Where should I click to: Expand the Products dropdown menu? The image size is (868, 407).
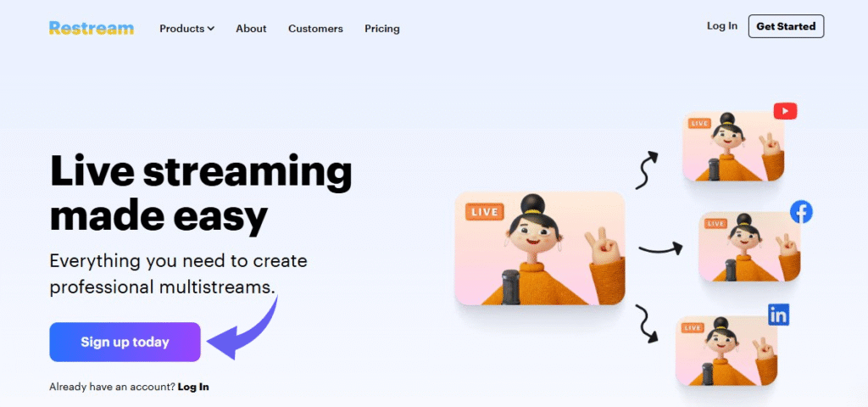[186, 28]
